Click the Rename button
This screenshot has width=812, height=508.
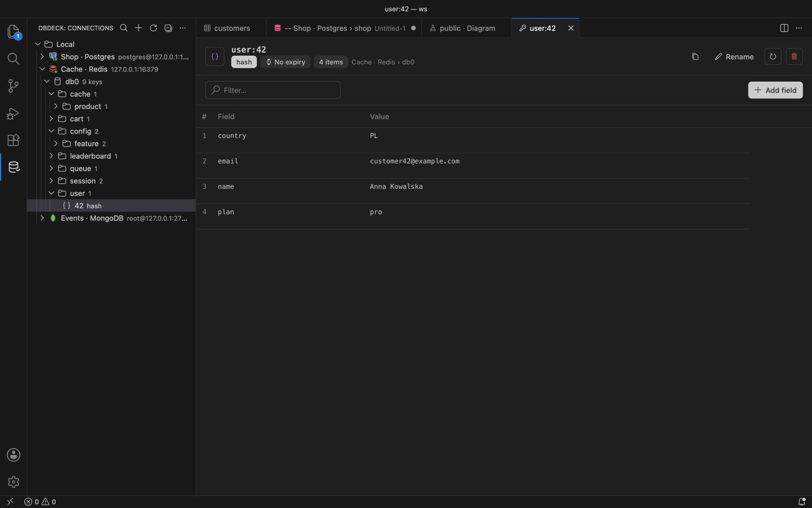pos(734,56)
